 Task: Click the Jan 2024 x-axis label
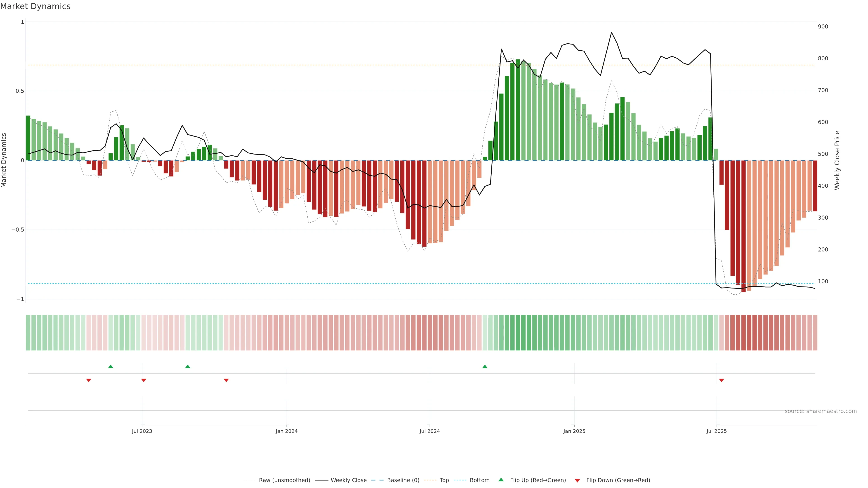tap(286, 431)
